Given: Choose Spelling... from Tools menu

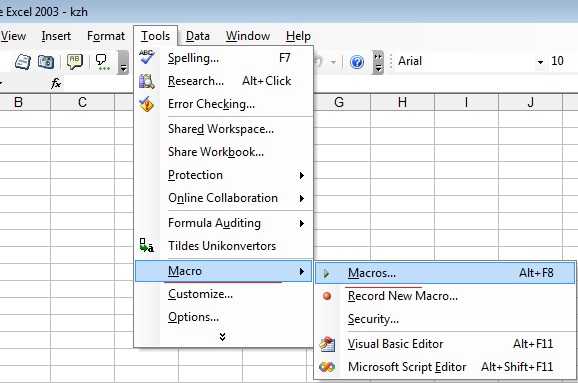Looking at the screenshot, I should point(224,58).
